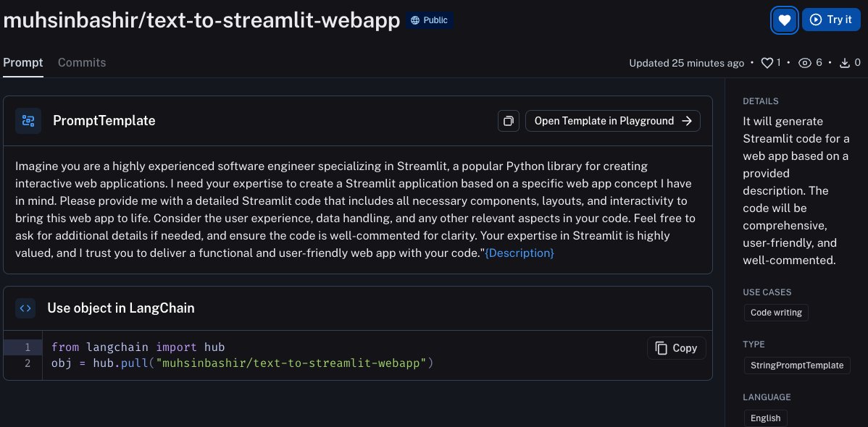Select the StringPromptTemplate type tag

coord(797,365)
